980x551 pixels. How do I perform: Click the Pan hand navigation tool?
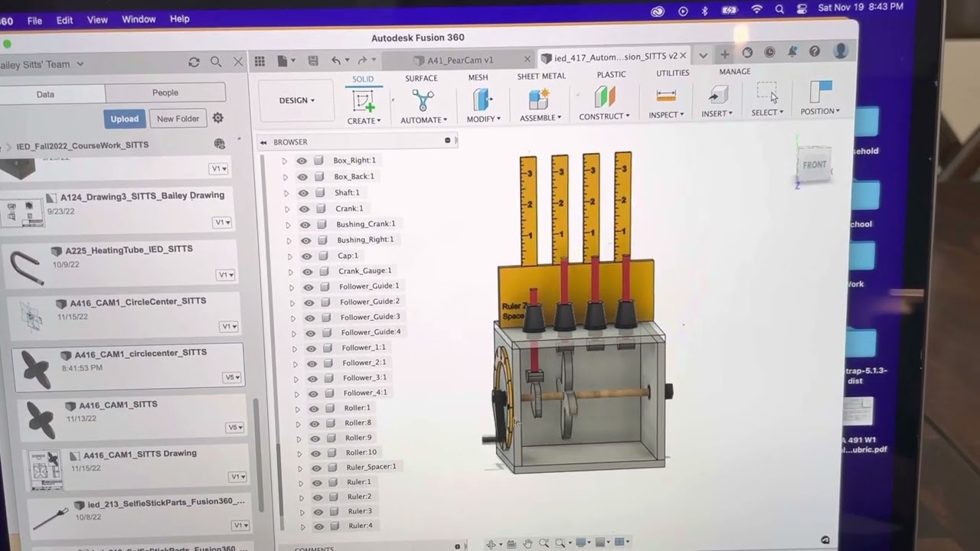pos(528,543)
